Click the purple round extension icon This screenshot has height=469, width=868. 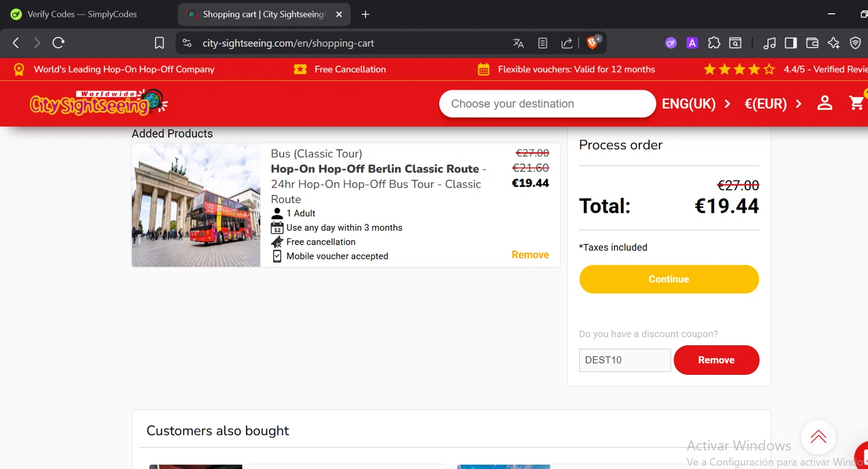[671, 43]
